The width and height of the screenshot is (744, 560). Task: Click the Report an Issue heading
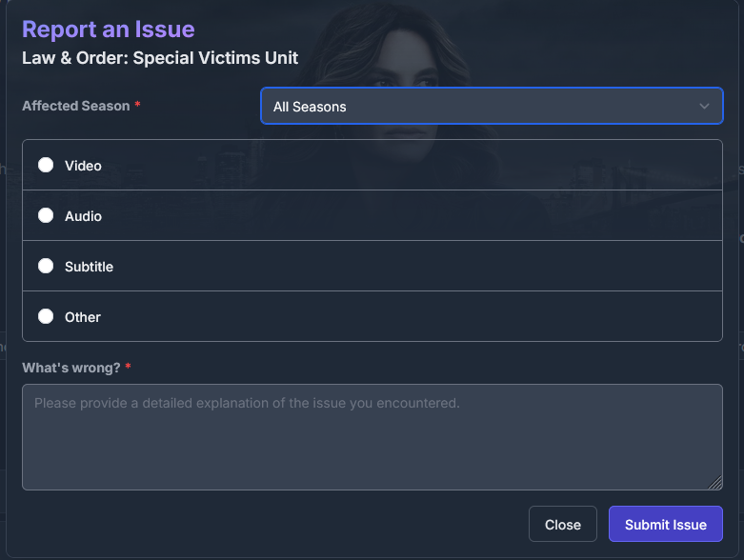pos(109,30)
